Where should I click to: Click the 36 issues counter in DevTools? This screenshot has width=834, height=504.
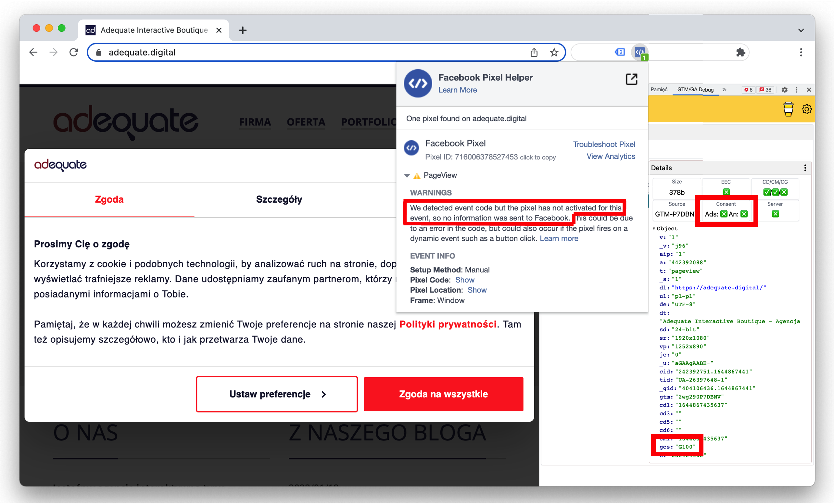pos(765,90)
